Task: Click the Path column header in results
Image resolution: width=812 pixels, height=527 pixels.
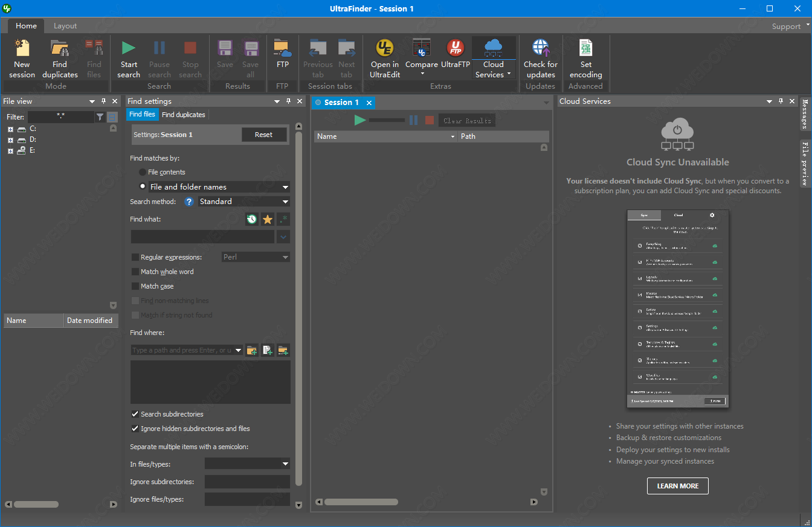Action: pos(503,136)
